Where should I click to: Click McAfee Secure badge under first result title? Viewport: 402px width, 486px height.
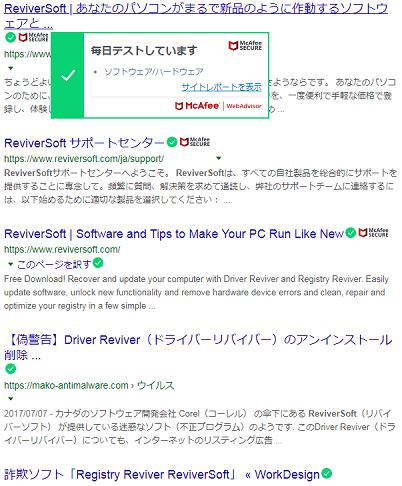pos(33,37)
